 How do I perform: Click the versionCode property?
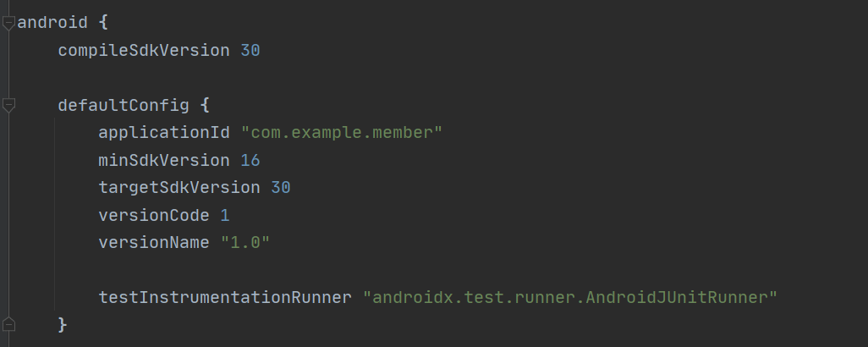click(154, 215)
